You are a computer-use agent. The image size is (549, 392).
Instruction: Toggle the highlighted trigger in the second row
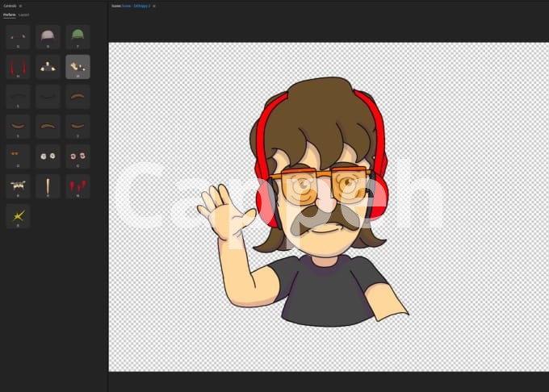pyautogui.click(x=78, y=66)
